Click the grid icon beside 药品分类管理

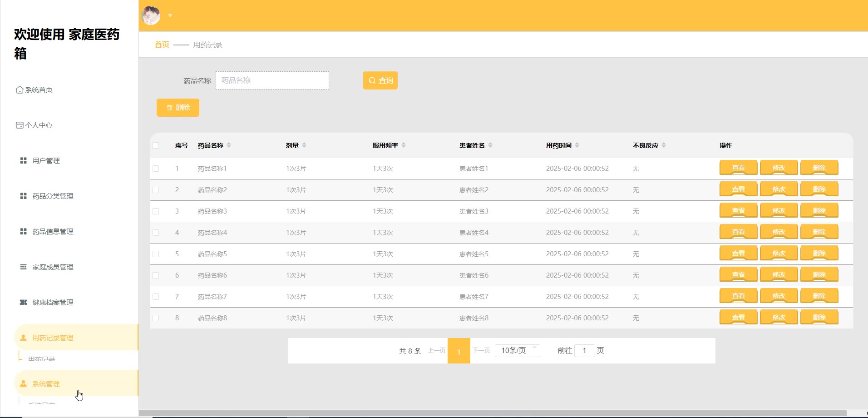tap(24, 196)
